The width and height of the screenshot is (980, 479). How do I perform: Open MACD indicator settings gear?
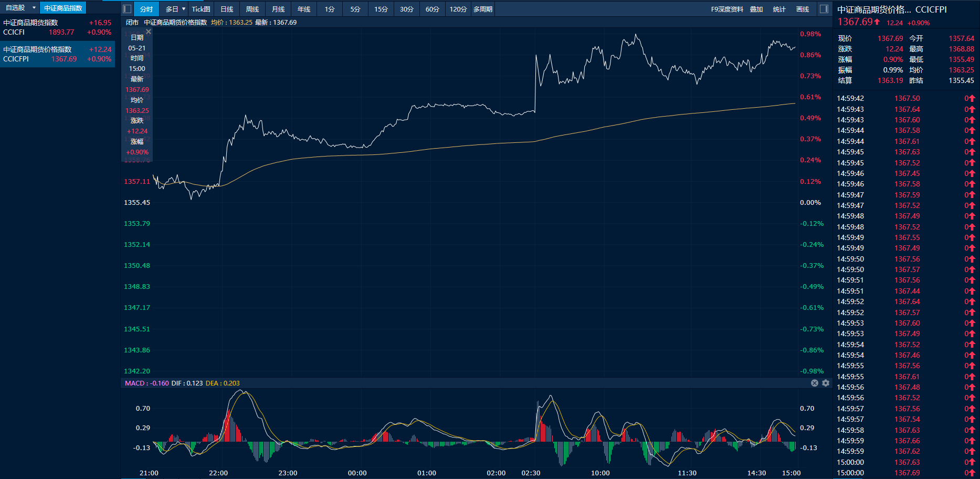(826, 383)
